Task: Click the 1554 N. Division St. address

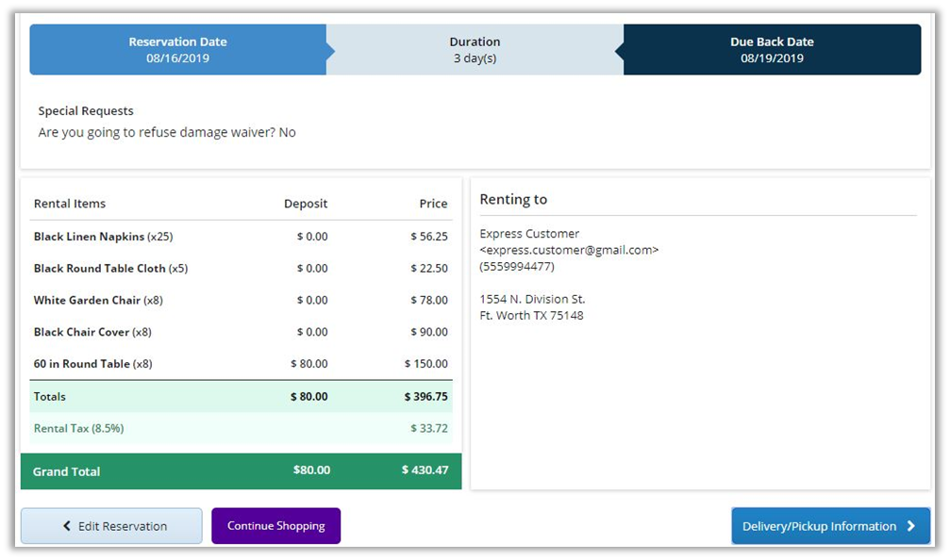Action: (532, 299)
